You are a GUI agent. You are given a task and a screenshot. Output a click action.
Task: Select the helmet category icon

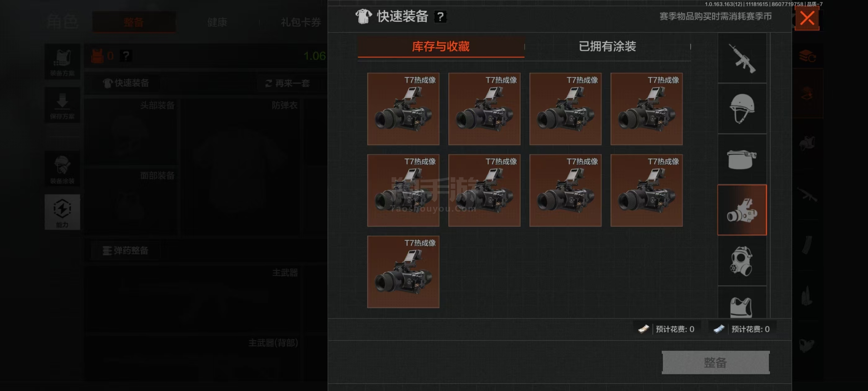click(742, 109)
